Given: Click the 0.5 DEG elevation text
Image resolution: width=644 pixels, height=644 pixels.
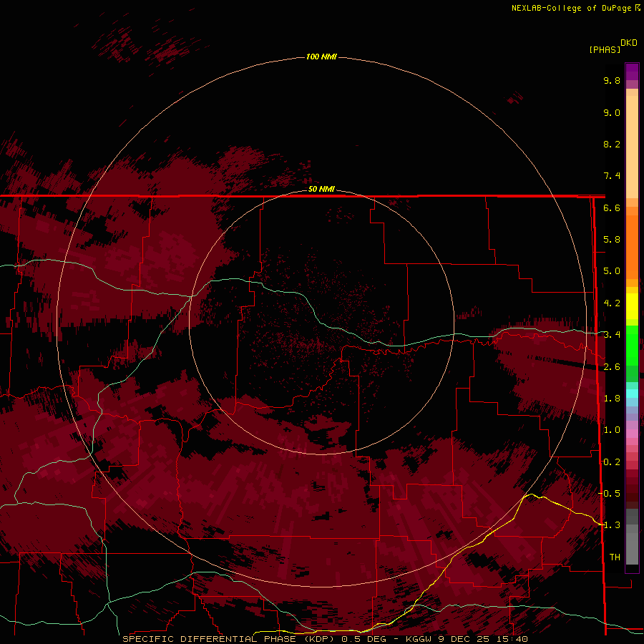Looking at the screenshot, I should [364, 639].
